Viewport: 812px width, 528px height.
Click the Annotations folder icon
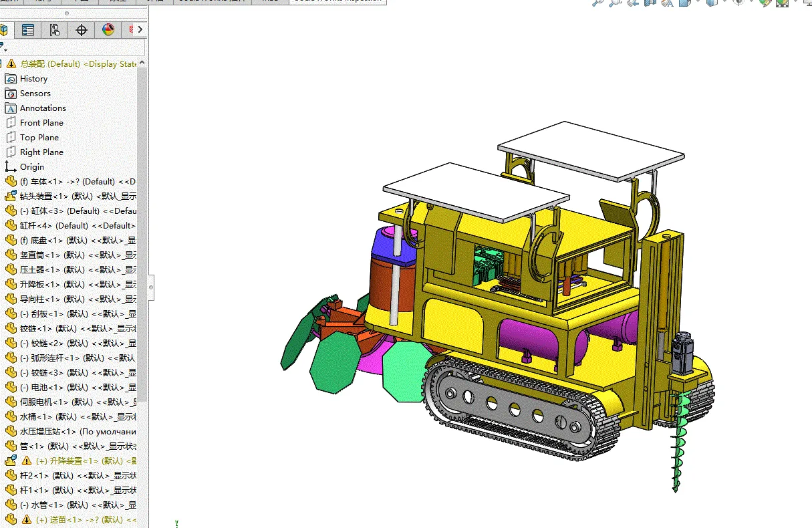(10, 108)
